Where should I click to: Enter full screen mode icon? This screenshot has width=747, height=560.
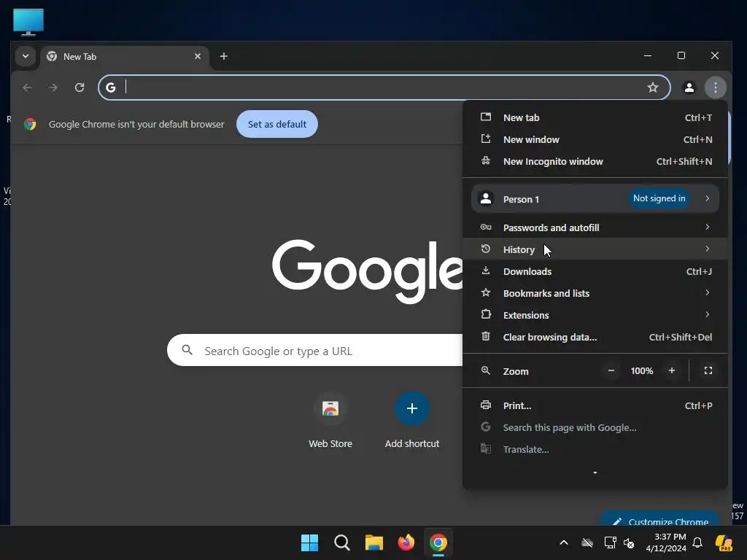[708, 370]
